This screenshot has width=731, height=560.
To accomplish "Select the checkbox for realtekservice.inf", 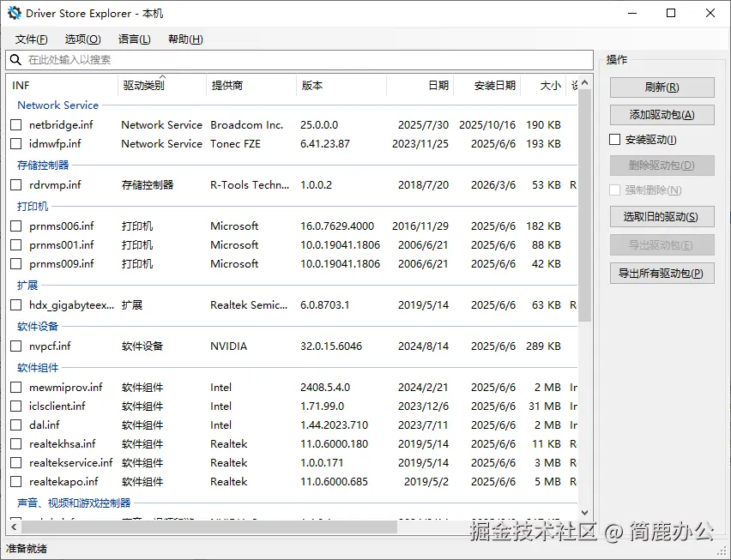I will (x=15, y=463).
